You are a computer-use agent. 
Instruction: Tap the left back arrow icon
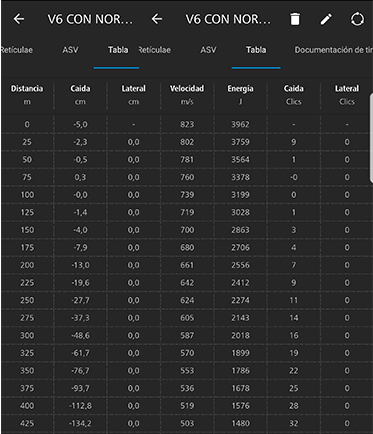coord(19,19)
